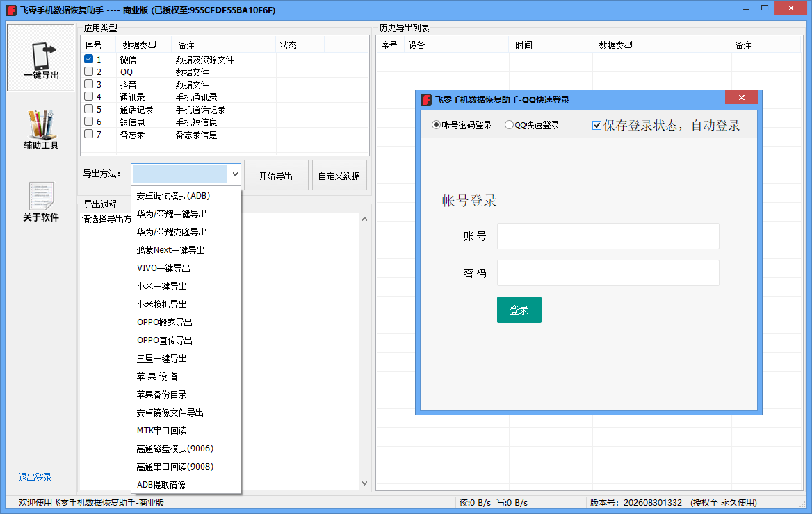This screenshot has width=812, height=514.
Task: Click the 退出登录 link
Action: pyautogui.click(x=35, y=476)
